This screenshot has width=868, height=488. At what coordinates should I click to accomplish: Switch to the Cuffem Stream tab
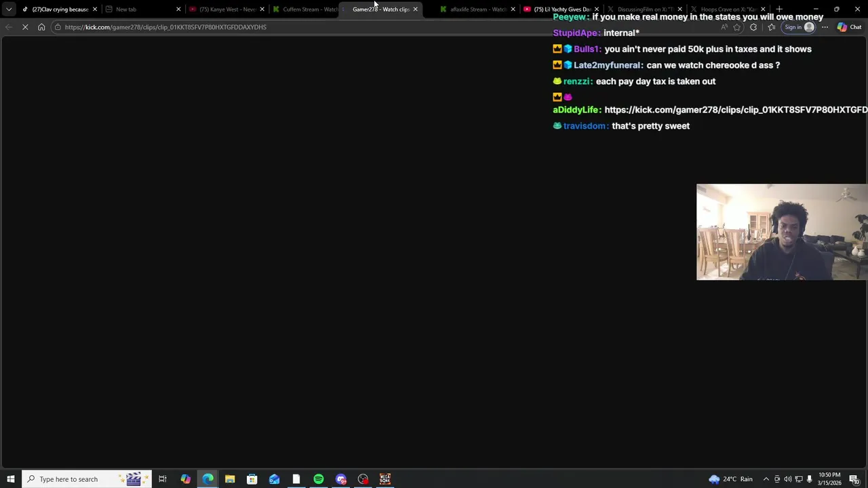click(305, 9)
